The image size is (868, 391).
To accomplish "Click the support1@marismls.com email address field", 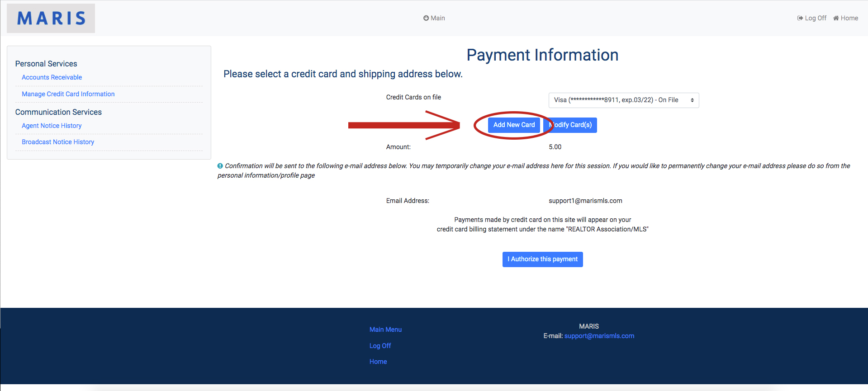I will 585,201.
